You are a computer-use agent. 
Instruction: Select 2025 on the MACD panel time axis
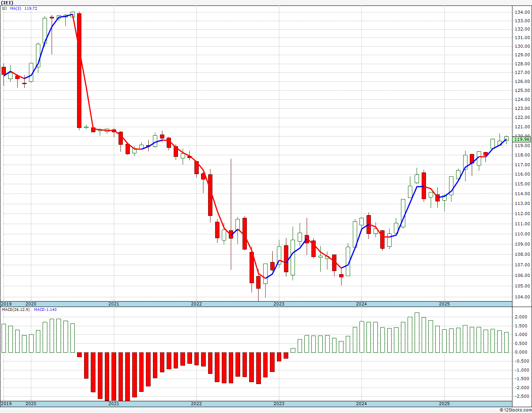444,404
